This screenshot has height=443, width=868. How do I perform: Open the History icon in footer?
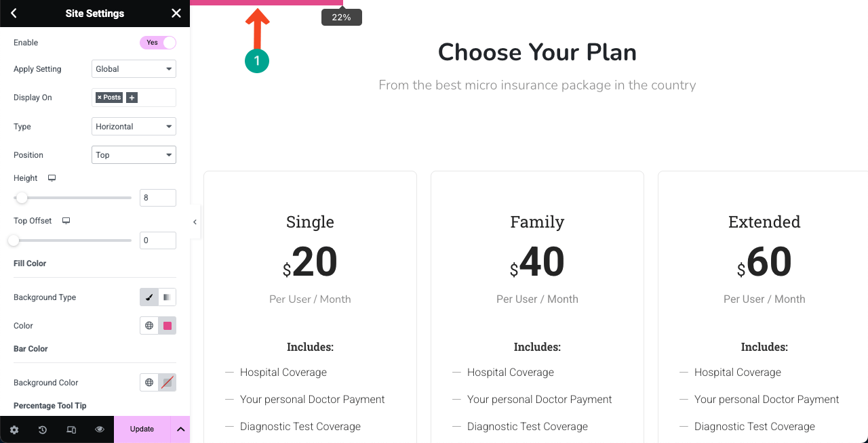(43, 429)
